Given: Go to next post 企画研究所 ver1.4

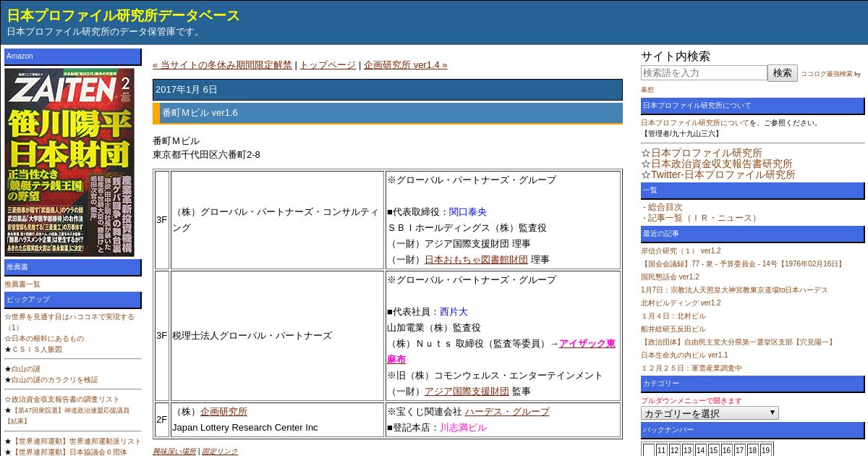Looking at the screenshot, I should (406, 64).
